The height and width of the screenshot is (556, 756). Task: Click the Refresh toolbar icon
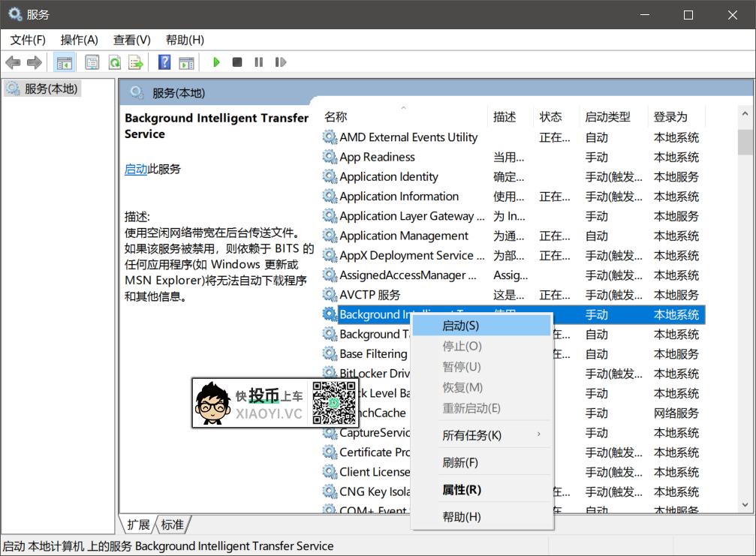113,62
